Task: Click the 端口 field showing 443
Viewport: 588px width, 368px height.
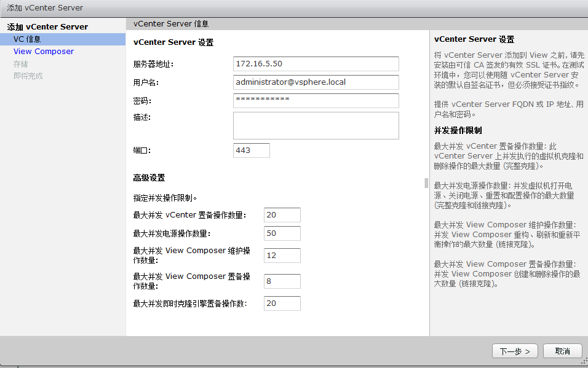Action: (251, 151)
